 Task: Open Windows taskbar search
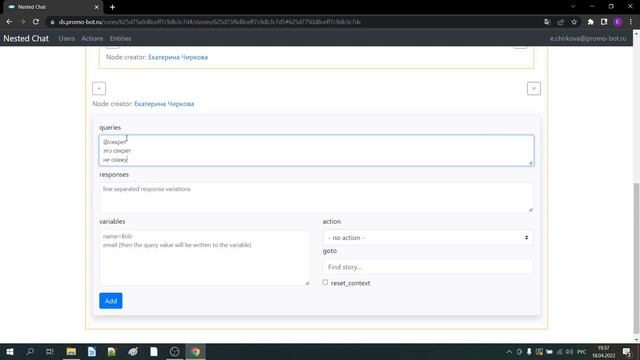(x=30, y=351)
